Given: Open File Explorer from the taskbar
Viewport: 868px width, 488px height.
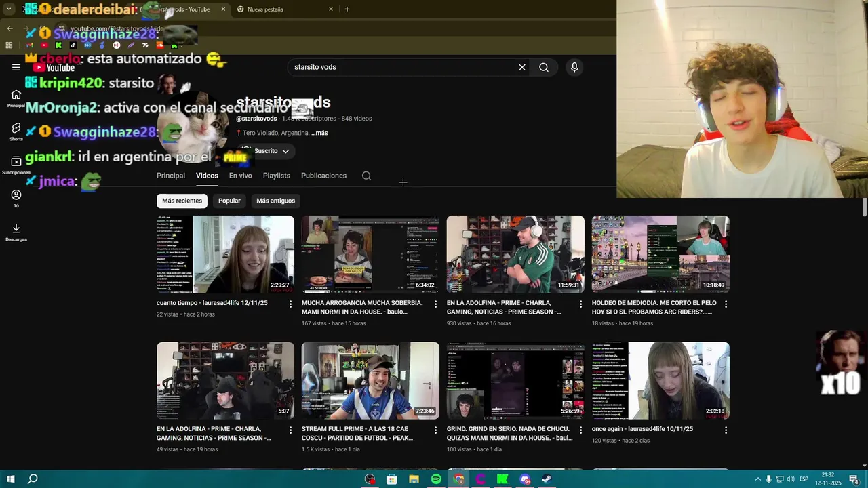Looking at the screenshot, I should click(x=414, y=479).
